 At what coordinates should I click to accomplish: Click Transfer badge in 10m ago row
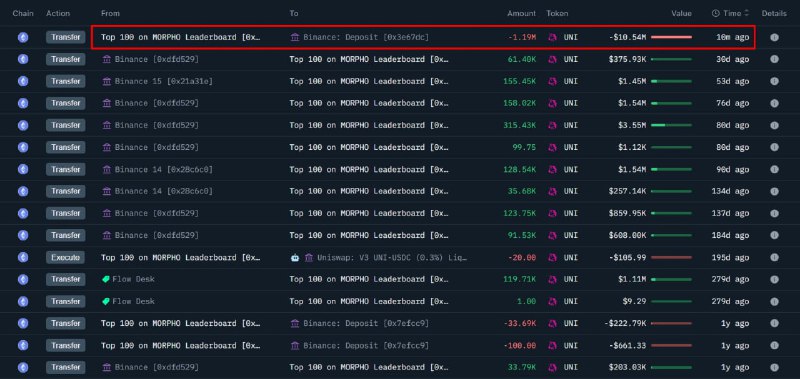(x=65, y=37)
